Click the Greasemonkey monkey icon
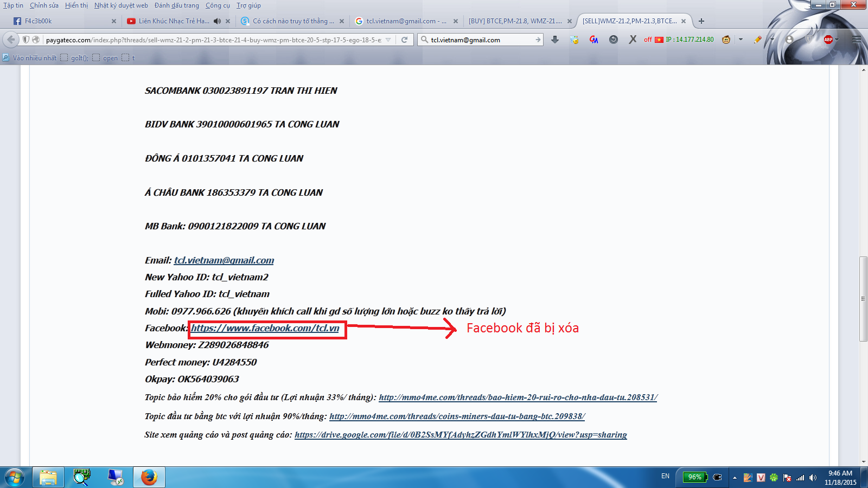 tap(726, 40)
